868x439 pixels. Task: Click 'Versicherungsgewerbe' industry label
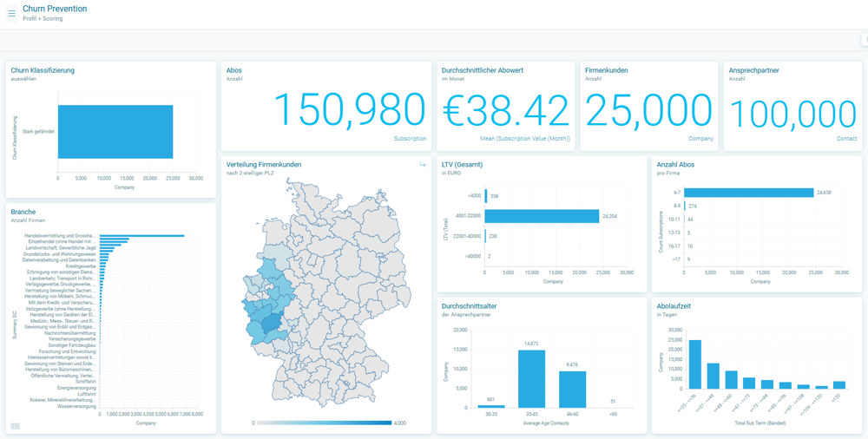coord(72,339)
